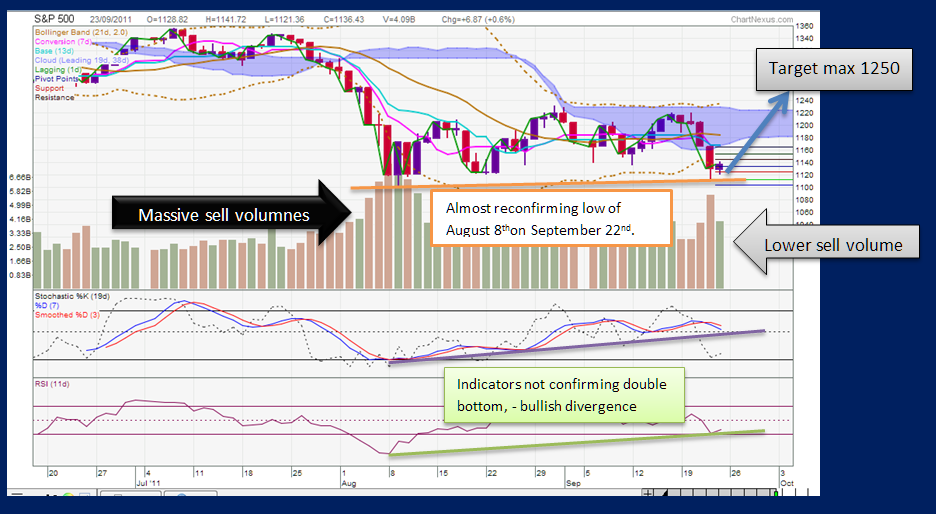Screen dimensions: 936x514
Task: Select Lagging (1d) legend entry
Action: [58, 70]
